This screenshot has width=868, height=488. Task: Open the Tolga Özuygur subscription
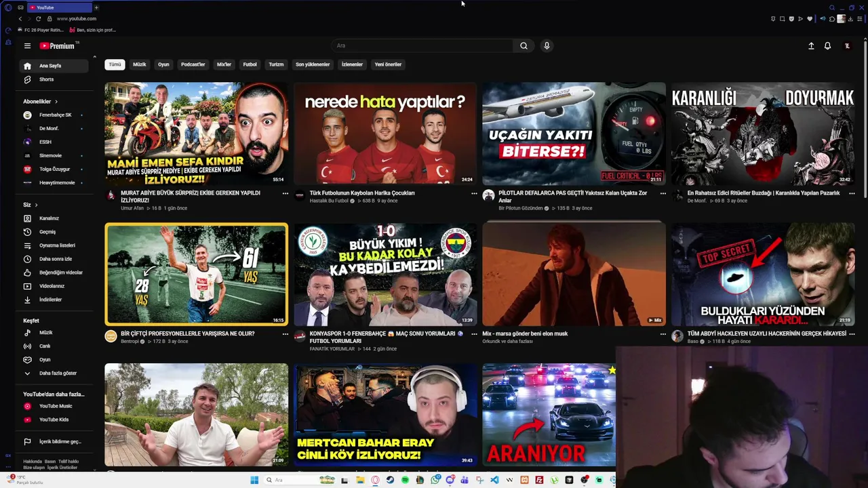(x=54, y=169)
